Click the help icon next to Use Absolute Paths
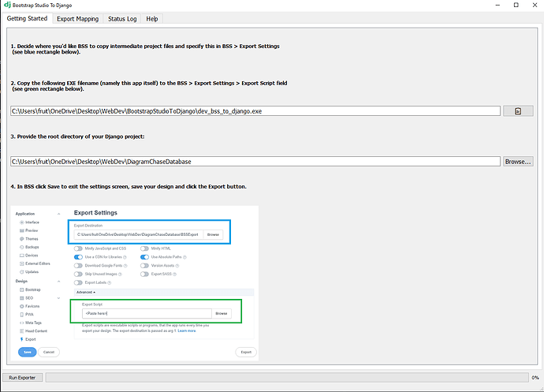This screenshot has width=544, height=392. click(x=184, y=257)
